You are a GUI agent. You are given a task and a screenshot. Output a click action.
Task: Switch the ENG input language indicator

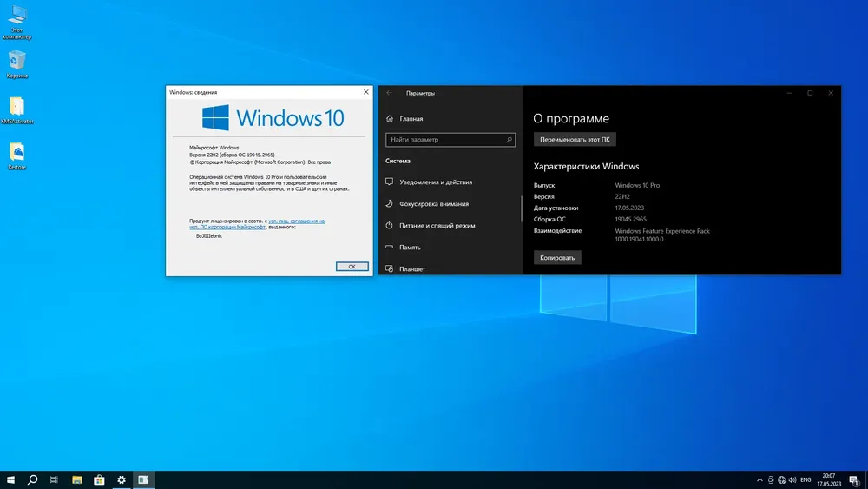806,479
